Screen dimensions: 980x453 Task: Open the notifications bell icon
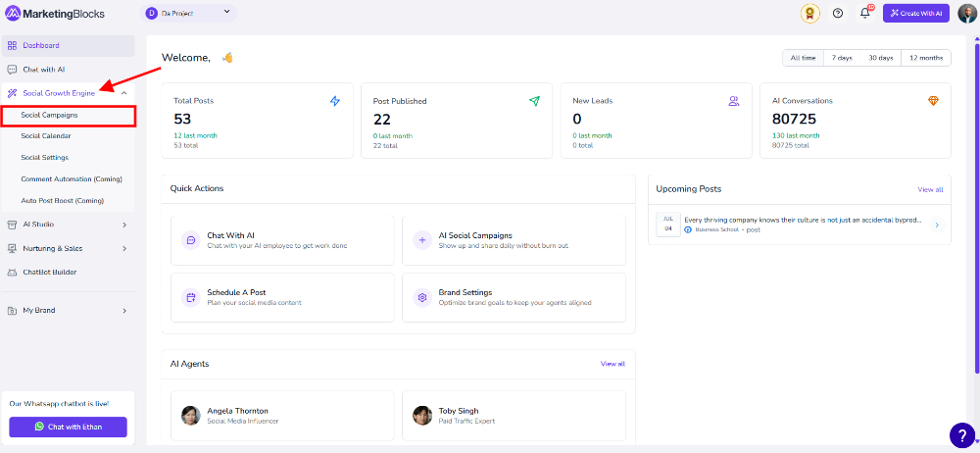(865, 13)
